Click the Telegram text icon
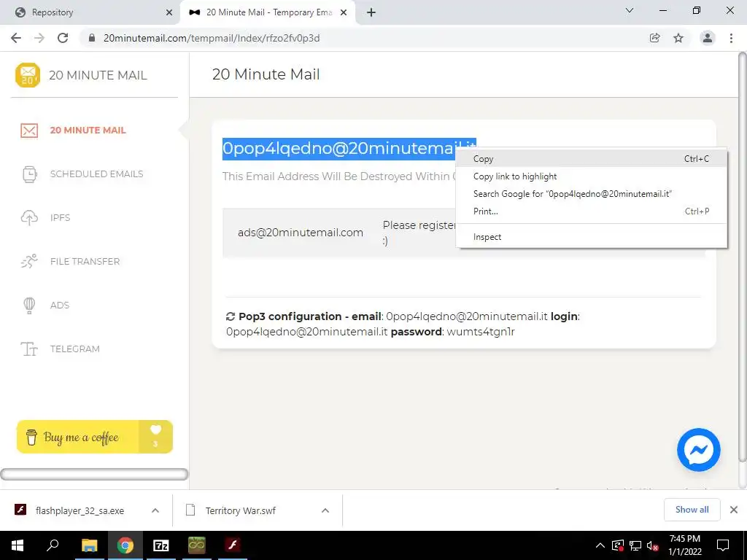Screen dimensions: 747x560 [x=29, y=349]
